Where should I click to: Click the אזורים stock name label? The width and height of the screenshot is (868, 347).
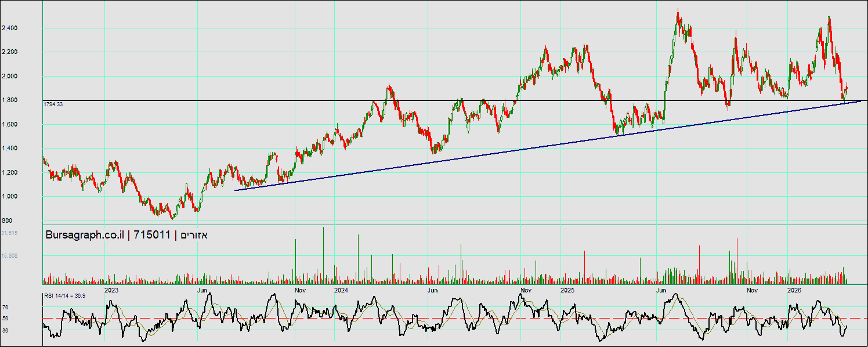pyautogui.click(x=194, y=235)
